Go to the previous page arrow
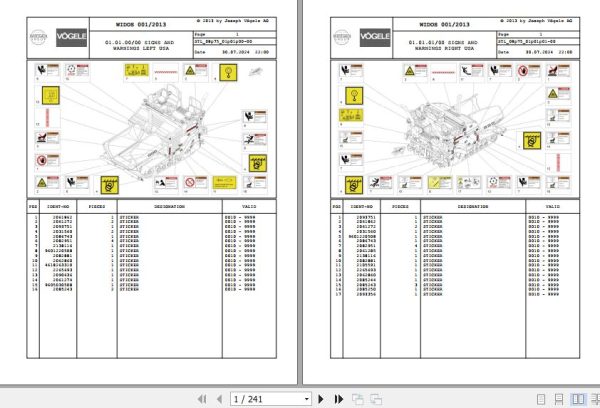The image size is (600, 408). 219,399
